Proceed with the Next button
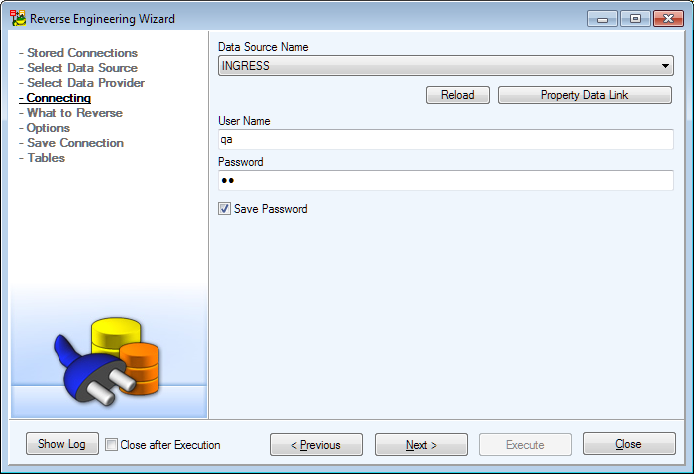Viewport: 694px width, 474px height. 421,444
